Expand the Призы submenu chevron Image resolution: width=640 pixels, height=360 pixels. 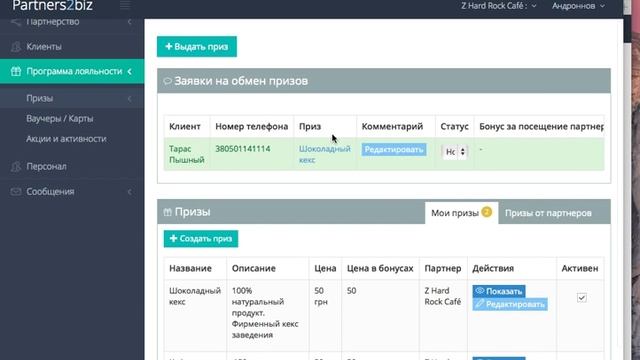pos(129,98)
